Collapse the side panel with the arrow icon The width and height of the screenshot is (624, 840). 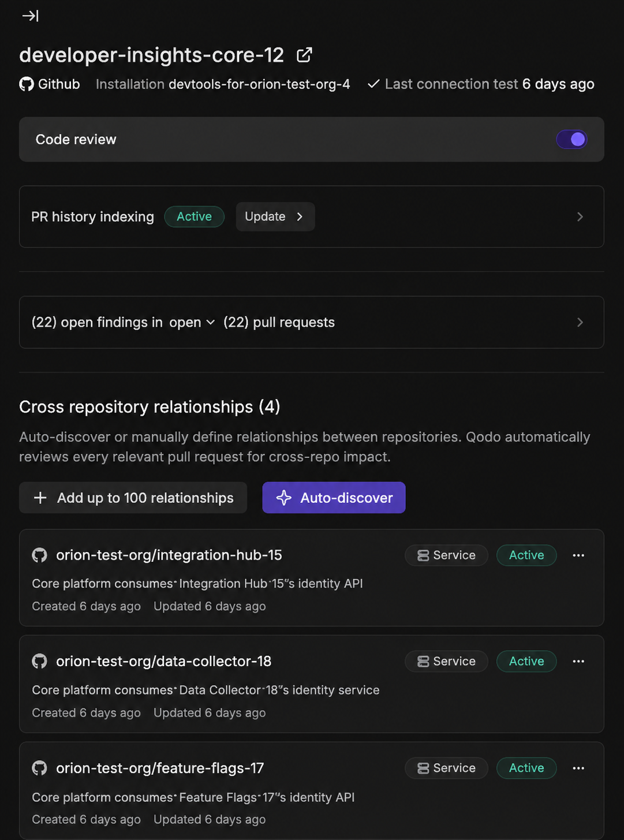click(x=30, y=16)
